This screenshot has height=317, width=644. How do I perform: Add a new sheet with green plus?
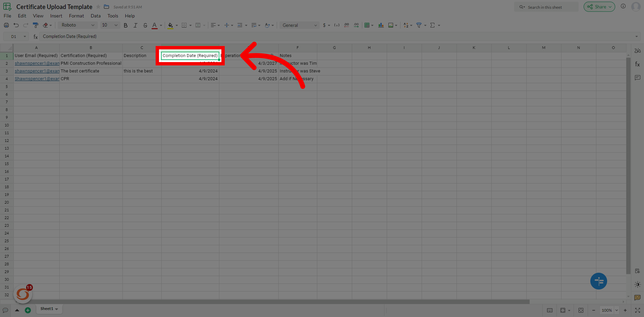[x=28, y=310]
